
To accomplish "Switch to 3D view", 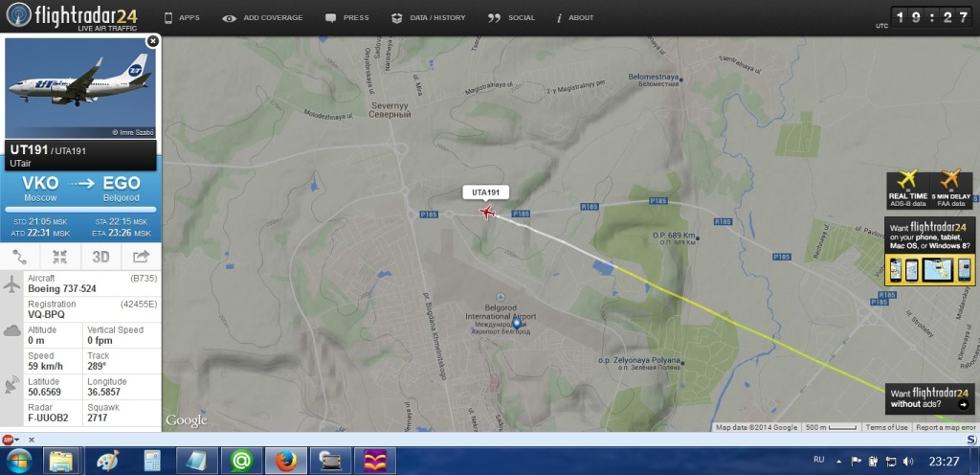I will 100,257.
